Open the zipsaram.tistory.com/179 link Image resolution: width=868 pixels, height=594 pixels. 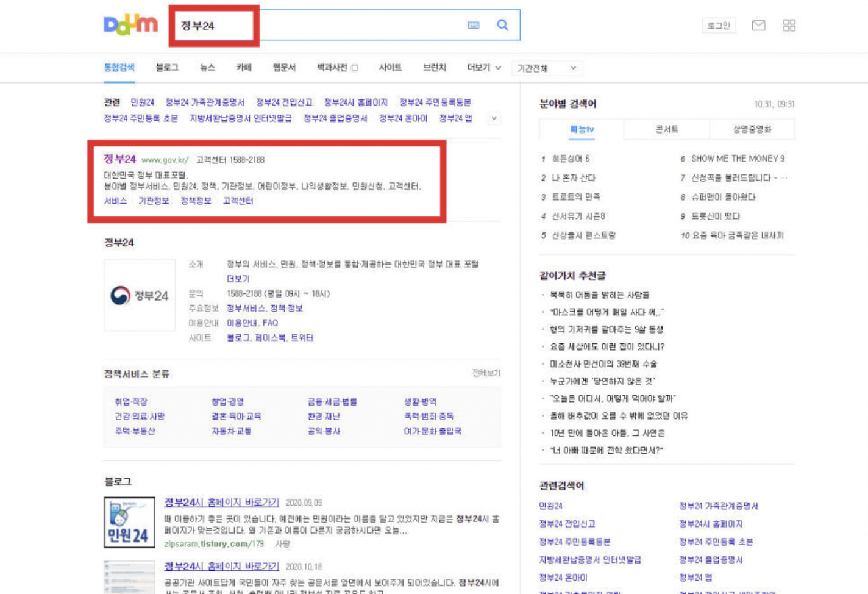pyautogui.click(x=214, y=543)
